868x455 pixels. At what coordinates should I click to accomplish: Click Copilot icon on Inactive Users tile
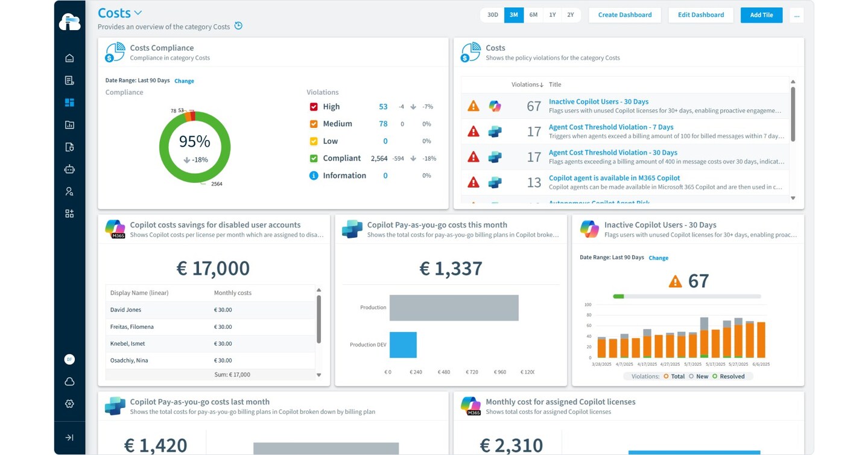(x=589, y=229)
